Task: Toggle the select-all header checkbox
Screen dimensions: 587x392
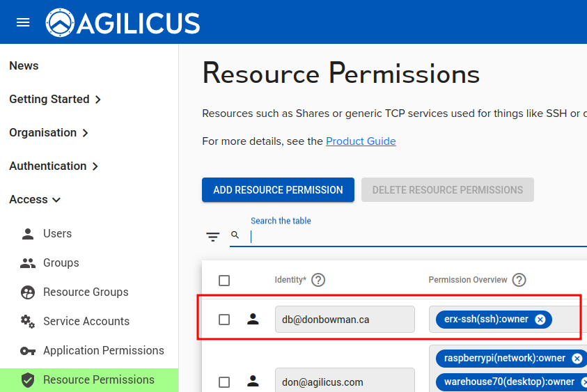Action: tap(224, 281)
